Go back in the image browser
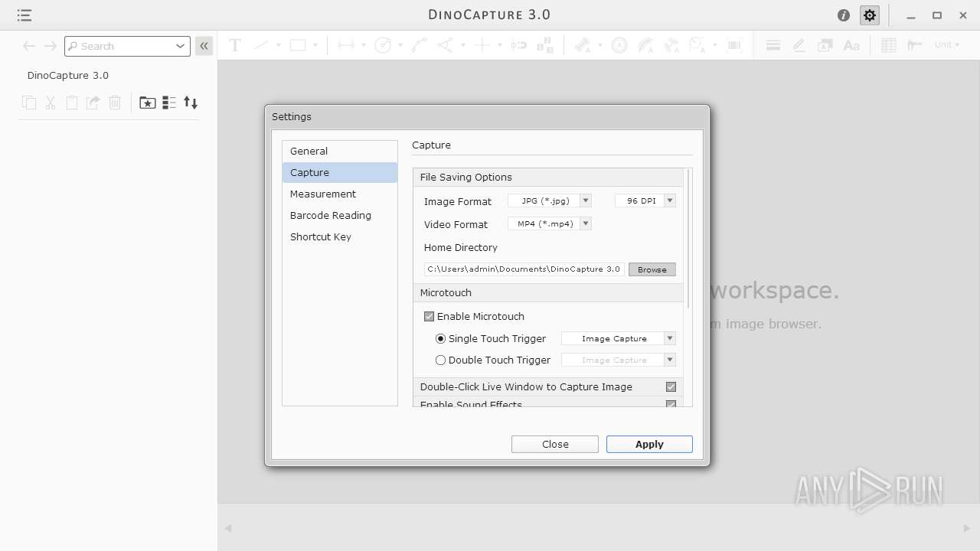Viewport: 980px width, 551px height. click(x=29, y=46)
